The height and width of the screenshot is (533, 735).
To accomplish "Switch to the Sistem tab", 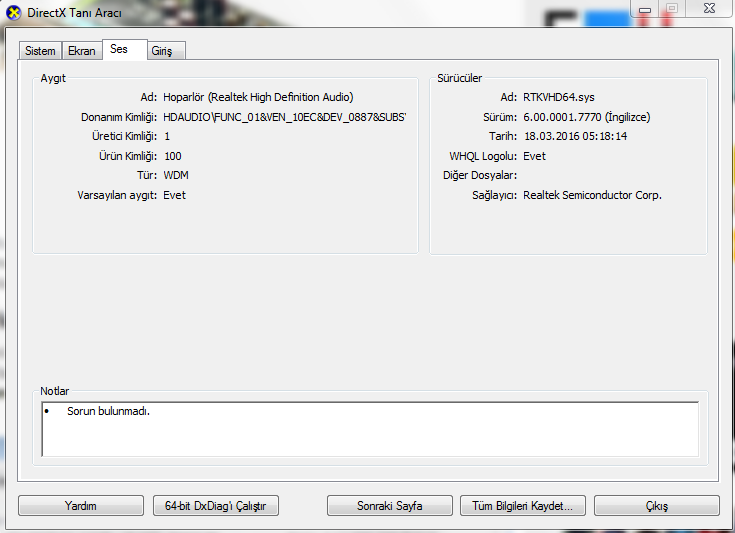I will pos(40,51).
